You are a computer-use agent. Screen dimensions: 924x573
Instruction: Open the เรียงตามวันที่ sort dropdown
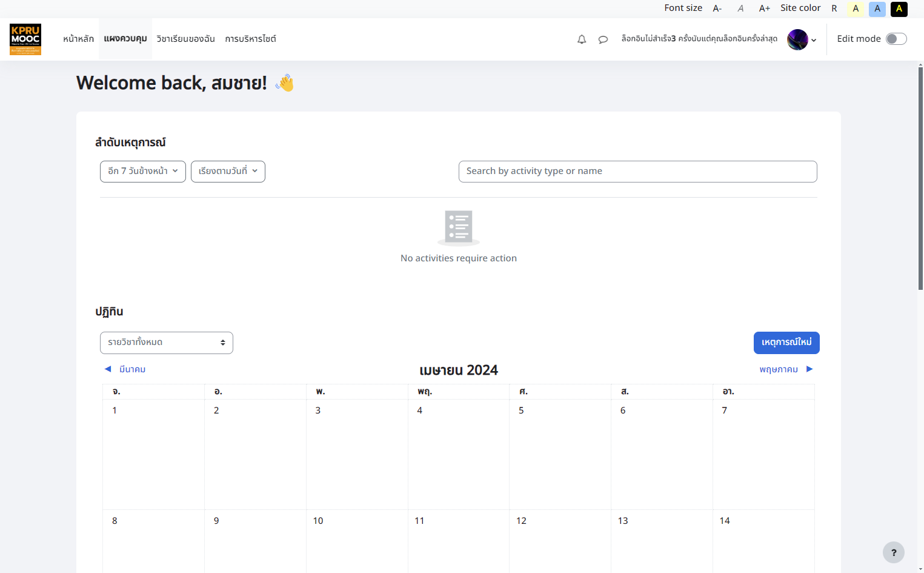[x=228, y=172]
